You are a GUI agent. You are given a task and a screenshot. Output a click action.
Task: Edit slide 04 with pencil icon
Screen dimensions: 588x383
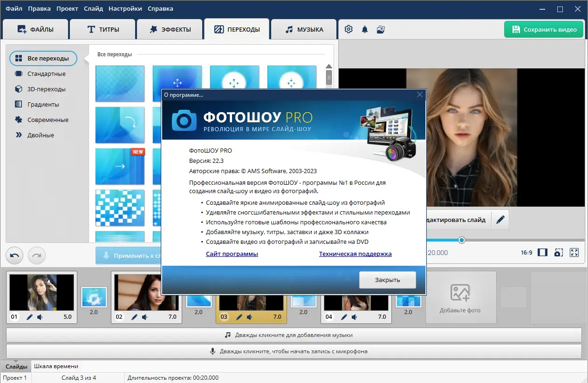point(344,317)
